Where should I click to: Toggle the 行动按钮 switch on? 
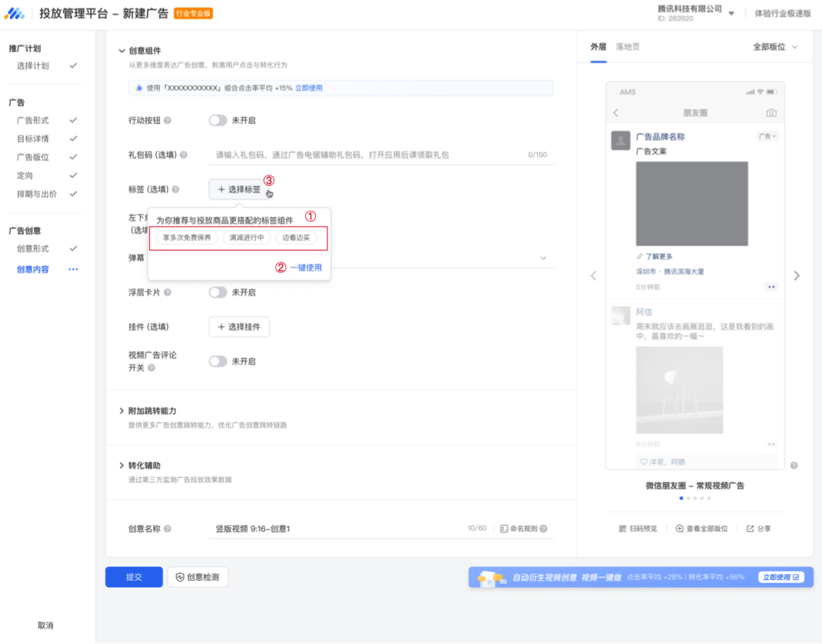[218, 120]
